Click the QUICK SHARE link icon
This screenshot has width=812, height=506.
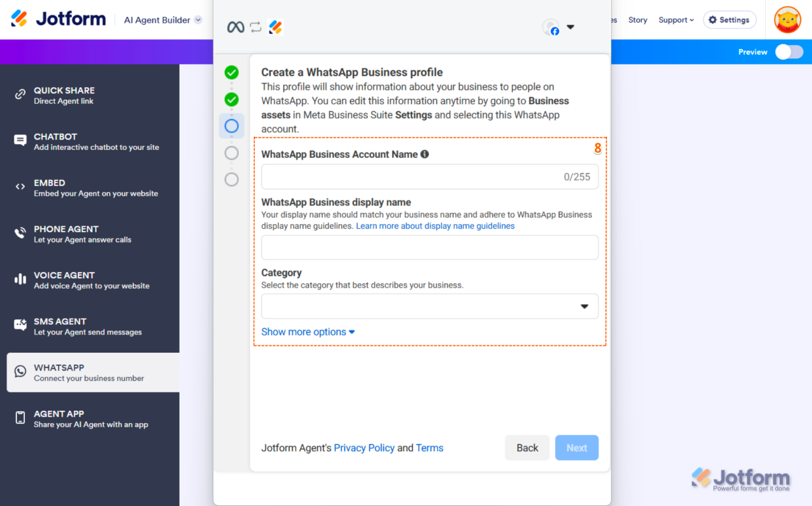[20, 95]
